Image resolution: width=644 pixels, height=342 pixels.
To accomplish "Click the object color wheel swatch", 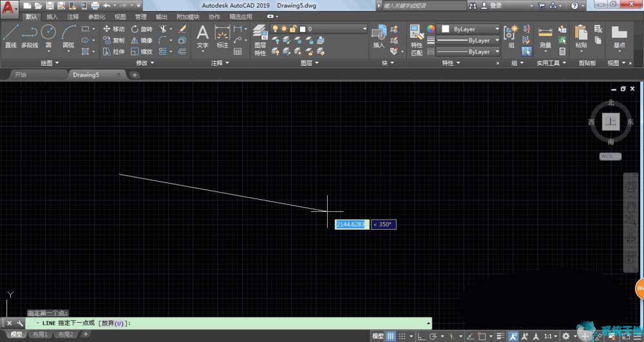I will pyautogui.click(x=430, y=29).
